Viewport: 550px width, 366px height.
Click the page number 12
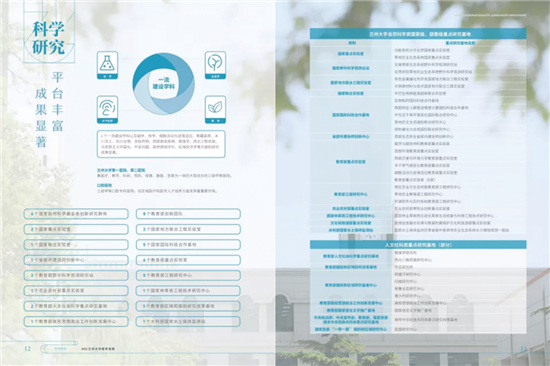tap(27, 348)
